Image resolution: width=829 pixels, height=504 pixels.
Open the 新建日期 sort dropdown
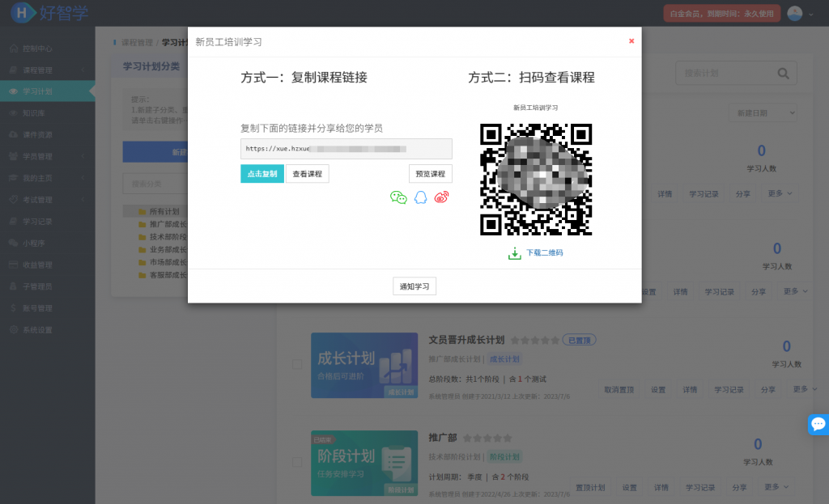coord(762,113)
